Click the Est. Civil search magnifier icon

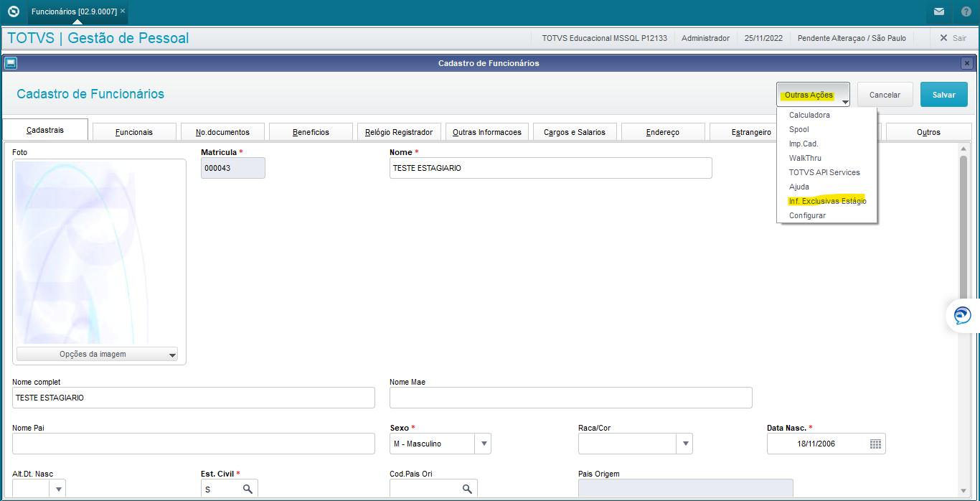(248, 489)
